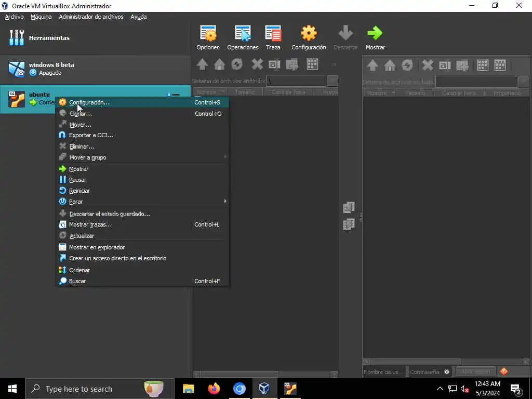This screenshot has width=532, height=399.
Task: Click grid select-all icon in host file panel
Action: (x=312, y=64)
